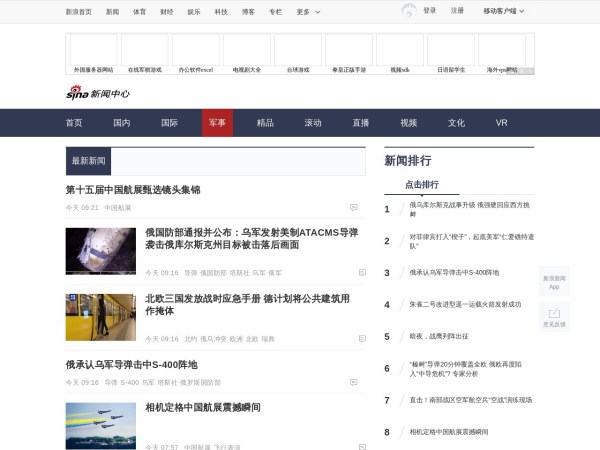Screen dimensions: 600x450
Task: Open headline 俄承认乌军导弹击中S-400阵地
Action: 132,365
